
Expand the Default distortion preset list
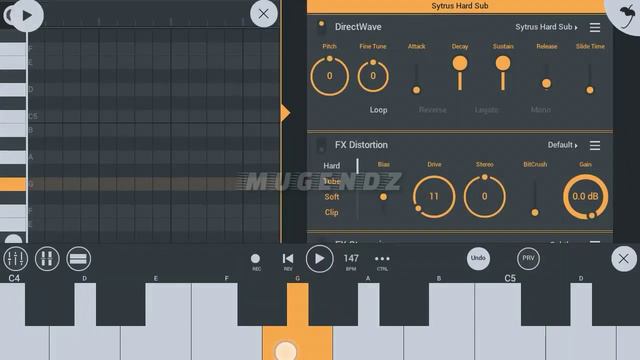pos(562,145)
